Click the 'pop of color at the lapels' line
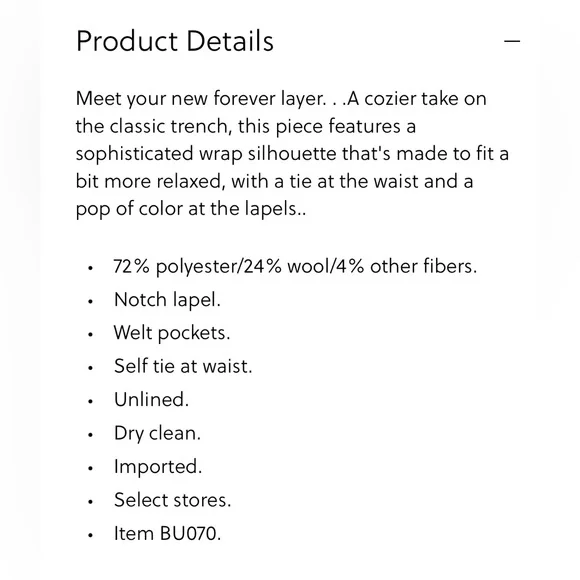This screenshot has width=580, height=580. coord(191,209)
